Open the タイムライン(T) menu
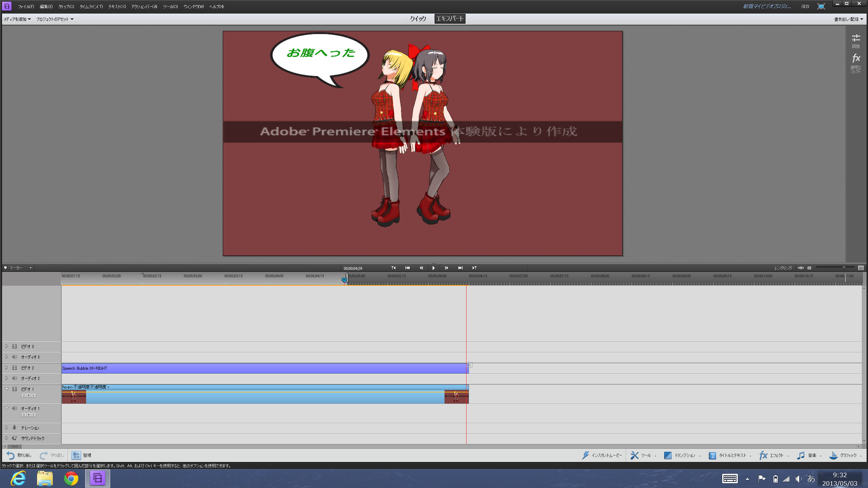 91,6
